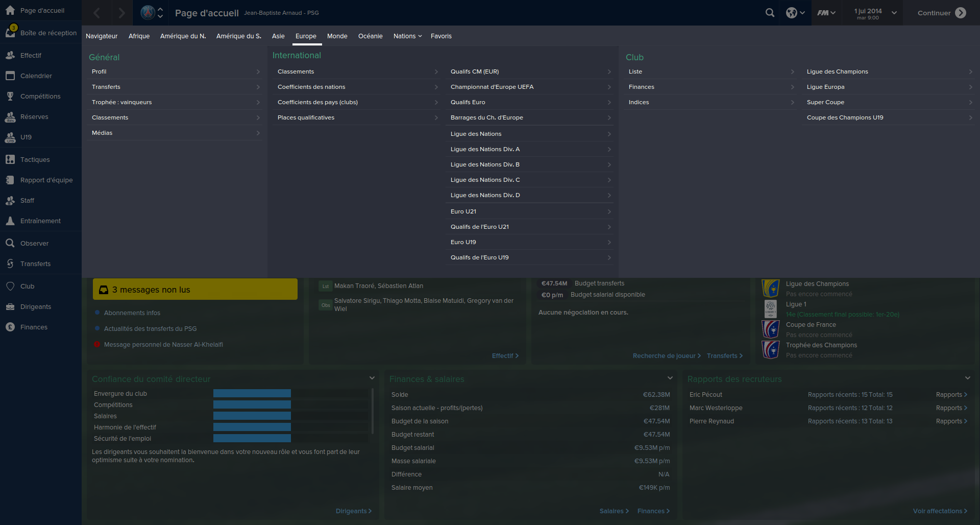
Task: Open Qualifs CM (EUR) entry
Action: point(531,71)
